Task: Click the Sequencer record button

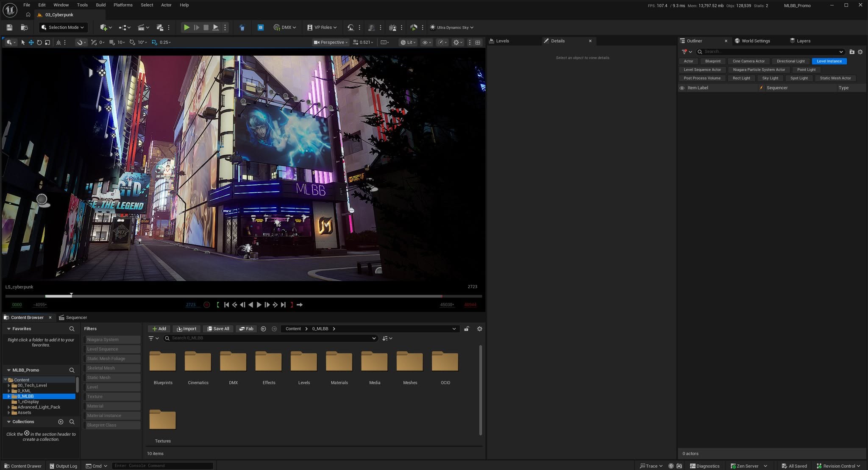Action: pyautogui.click(x=206, y=305)
